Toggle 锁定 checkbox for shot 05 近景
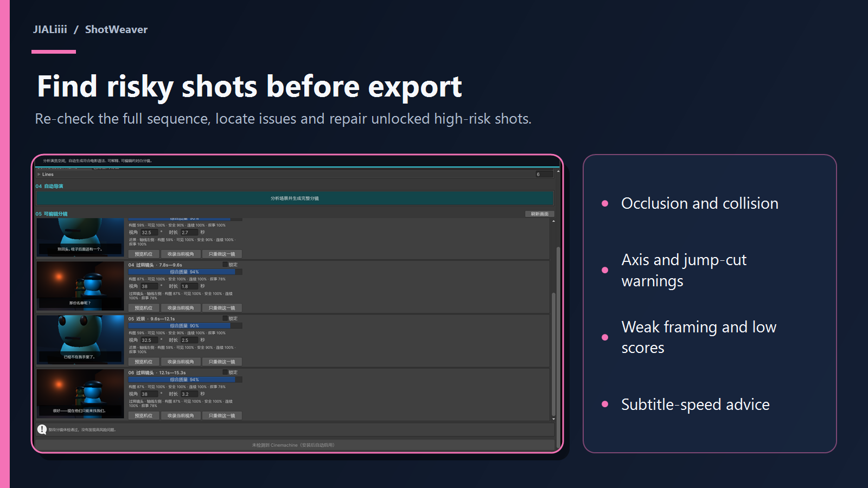The height and width of the screenshot is (488, 868). pos(225,318)
